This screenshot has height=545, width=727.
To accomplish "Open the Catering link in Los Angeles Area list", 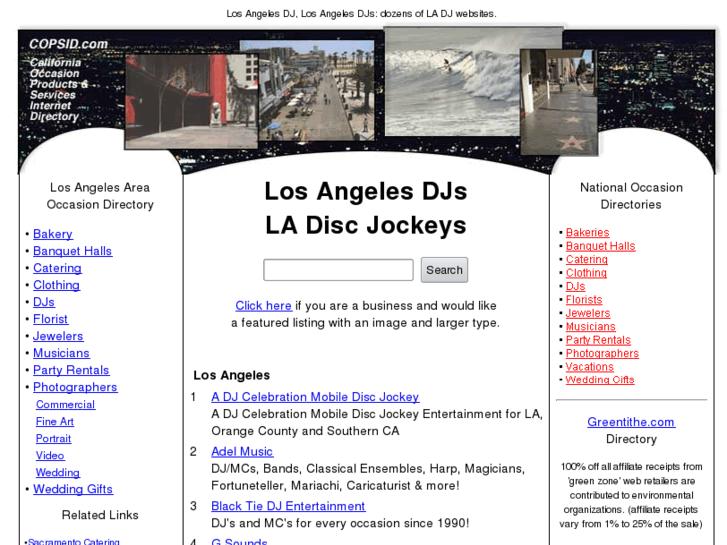I will (x=57, y=268).
